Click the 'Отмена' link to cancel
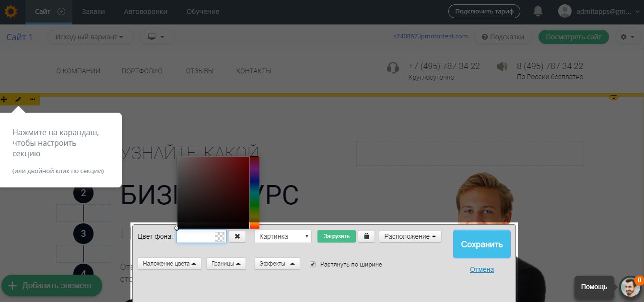The image size is (644, 302). coord(481,269)
